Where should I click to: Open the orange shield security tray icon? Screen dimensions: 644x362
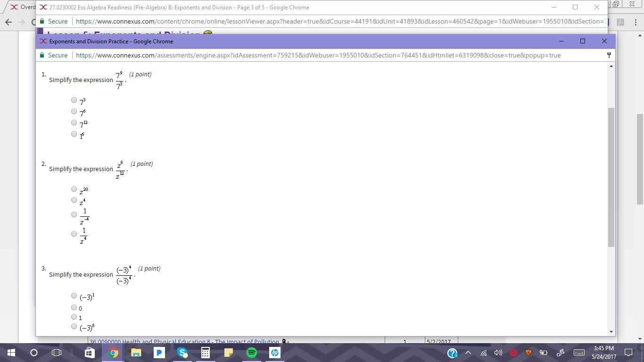click(528, 353)
